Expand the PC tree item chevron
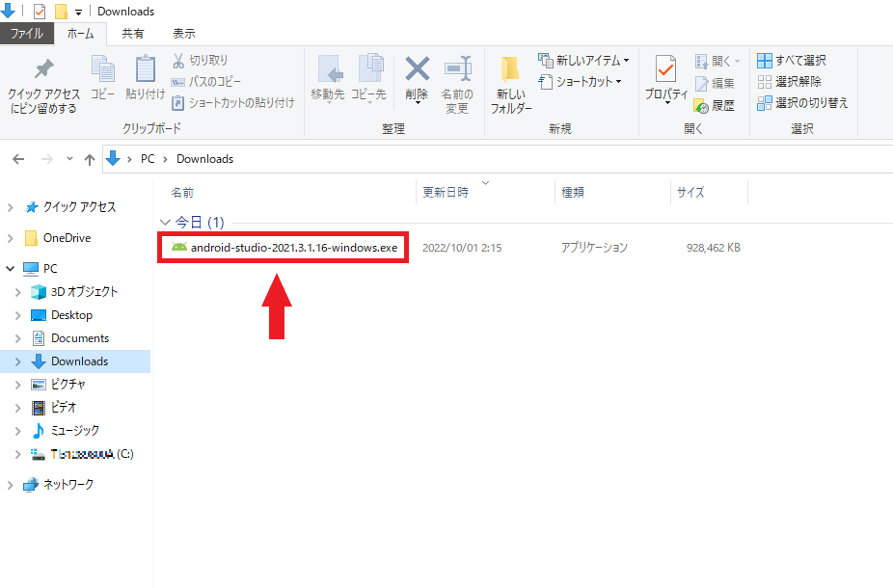 tap(9, 268)
